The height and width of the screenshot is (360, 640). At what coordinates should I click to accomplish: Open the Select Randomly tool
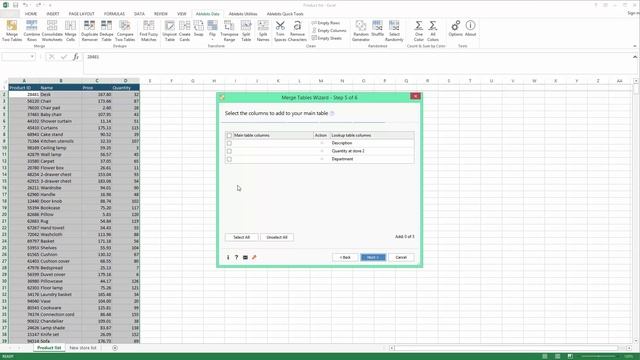(x=394, y=31)
